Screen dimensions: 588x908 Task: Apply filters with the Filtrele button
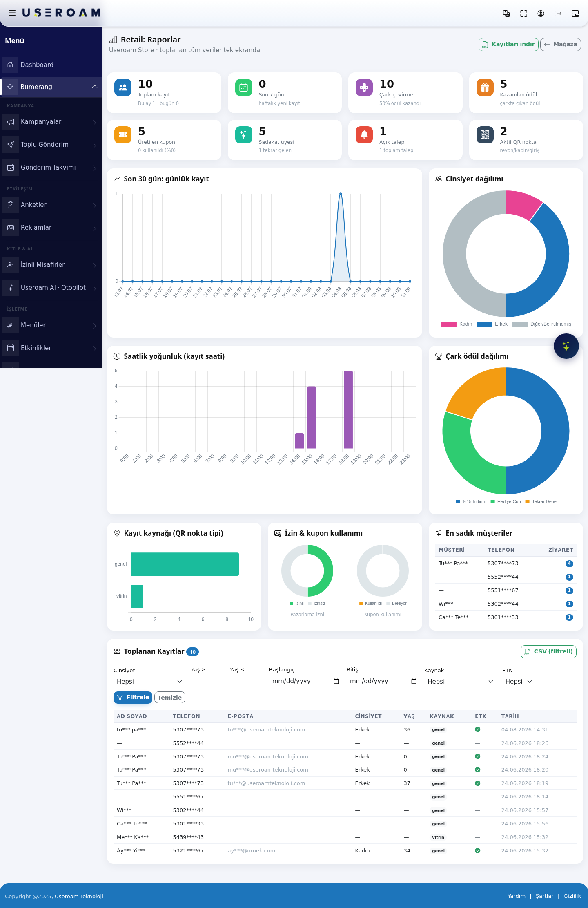click(133, 698)
